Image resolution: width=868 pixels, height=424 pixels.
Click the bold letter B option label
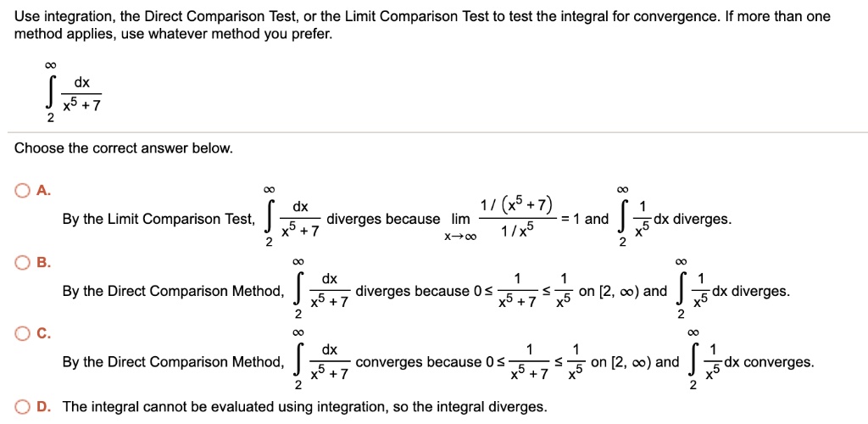tap(44, 263)
